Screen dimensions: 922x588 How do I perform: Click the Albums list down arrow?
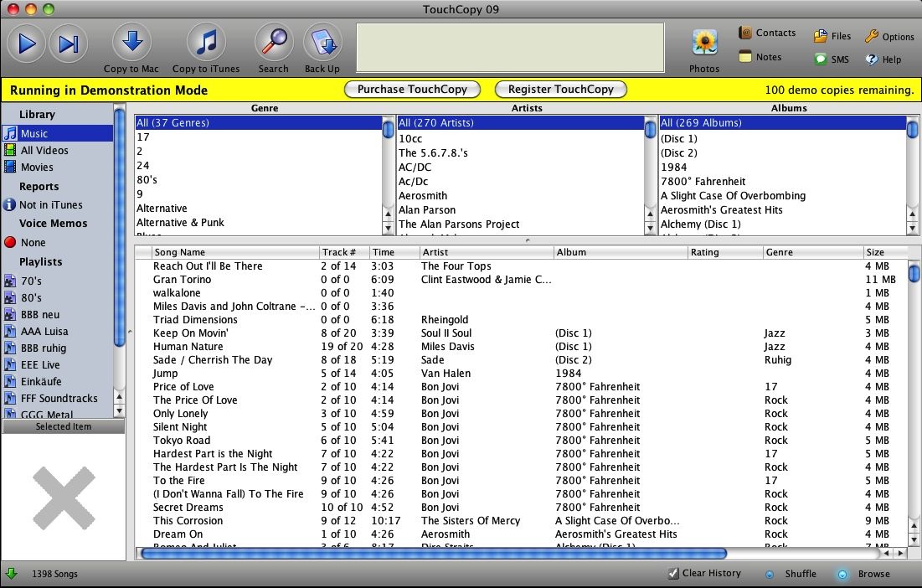(x=914, y=229)
